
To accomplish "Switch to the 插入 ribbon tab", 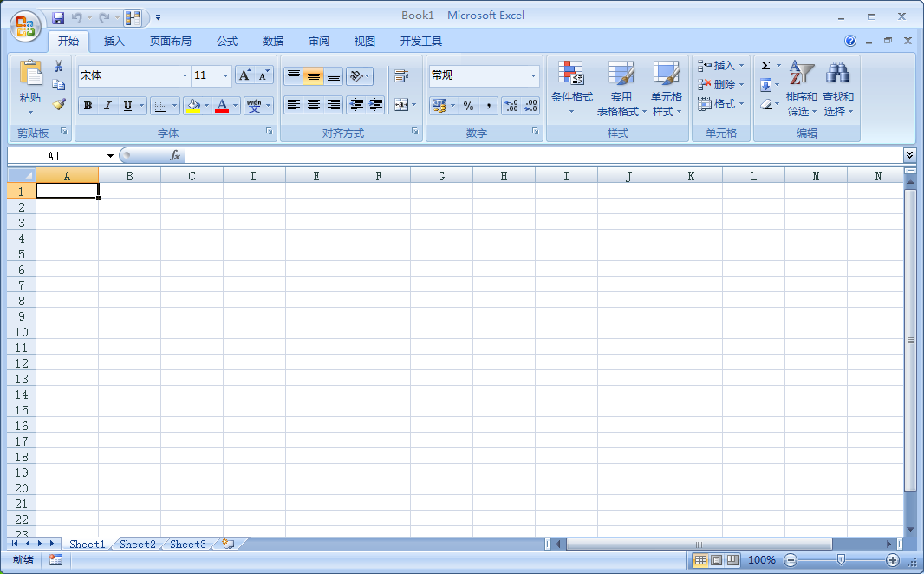I will 114,42.
